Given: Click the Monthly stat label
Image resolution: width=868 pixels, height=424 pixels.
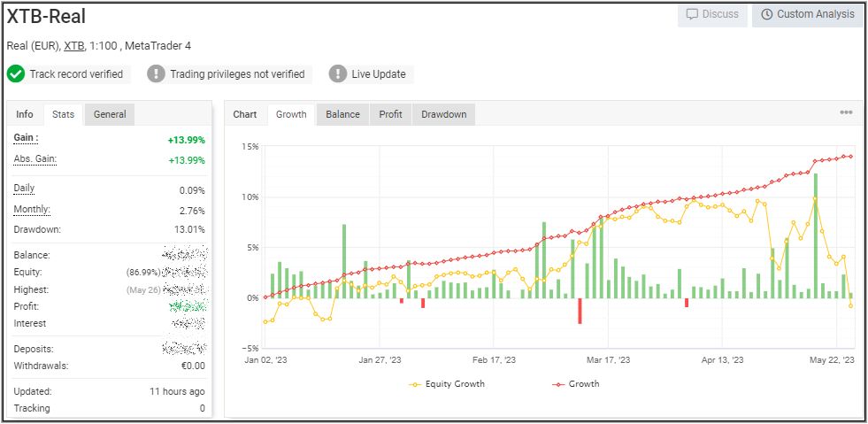Looking at the screenshot, I should coord(32,210).
